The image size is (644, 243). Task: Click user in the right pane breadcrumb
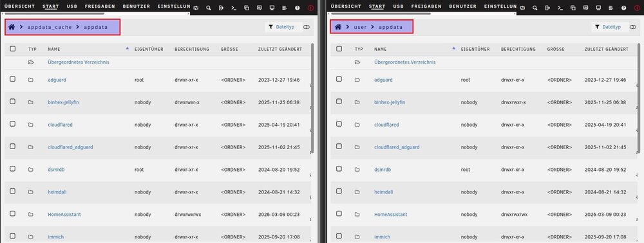pyautogui.click(x=360, y=27)
